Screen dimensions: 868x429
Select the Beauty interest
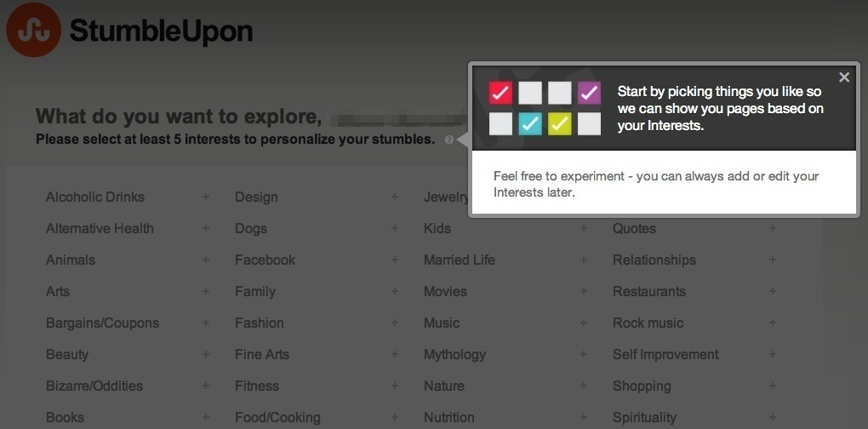click(x=67, y=354)
